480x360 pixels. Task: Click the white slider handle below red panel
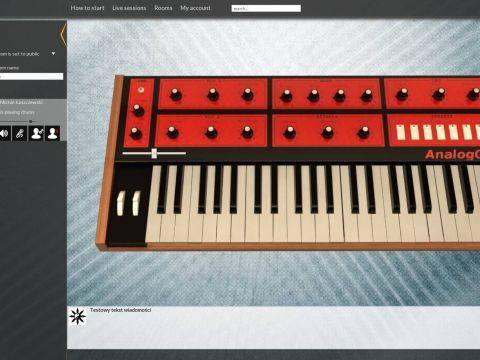pyautogui.click(x=154, y=153)
